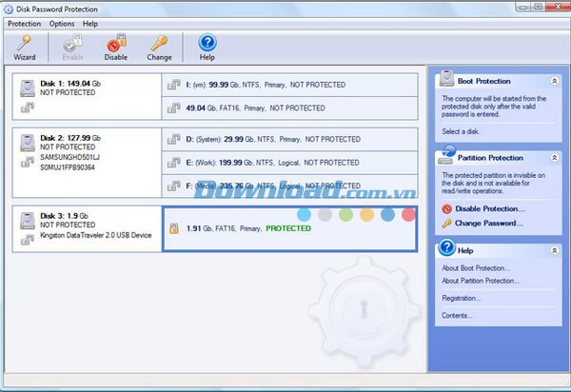Collapse the Help side panel
The height and width of the screenshot is (392, 571).
554,250
